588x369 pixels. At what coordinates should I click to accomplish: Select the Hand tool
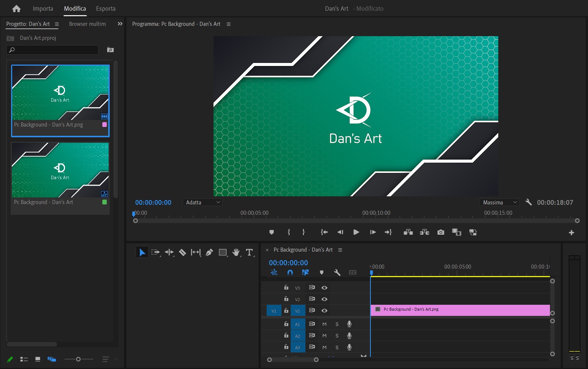click(x=236, y=252)
